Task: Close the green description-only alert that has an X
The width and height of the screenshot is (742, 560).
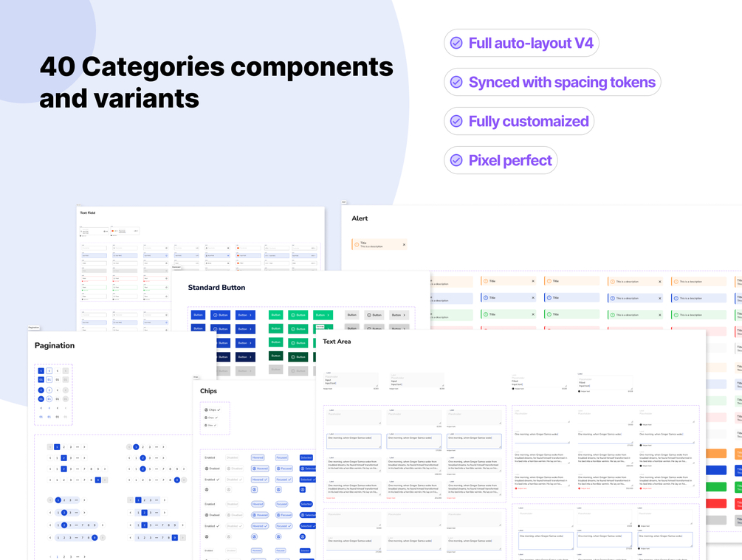Action: click(x=659, y=315)
